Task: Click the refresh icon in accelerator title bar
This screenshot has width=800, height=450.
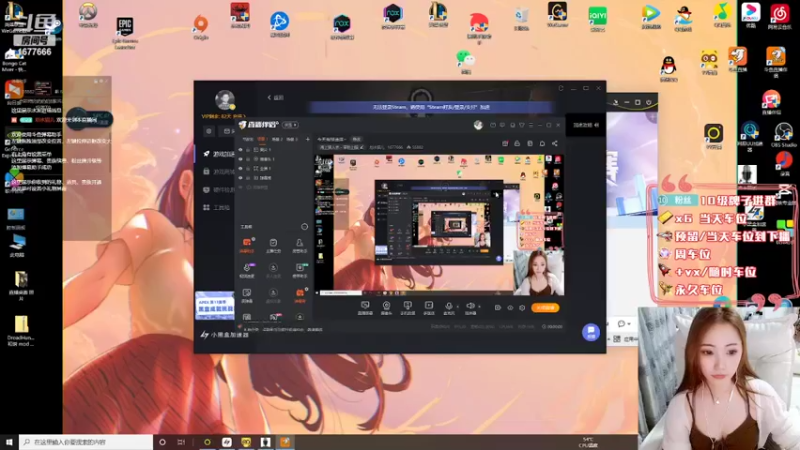Action: 561,88
